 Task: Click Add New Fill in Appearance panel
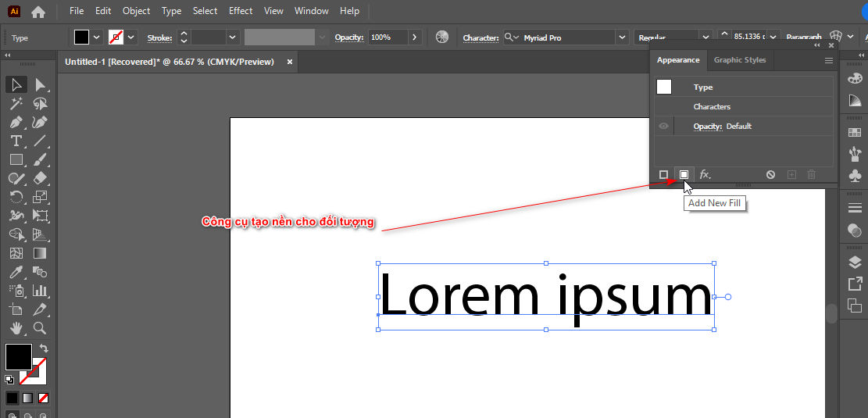[684, 174]
